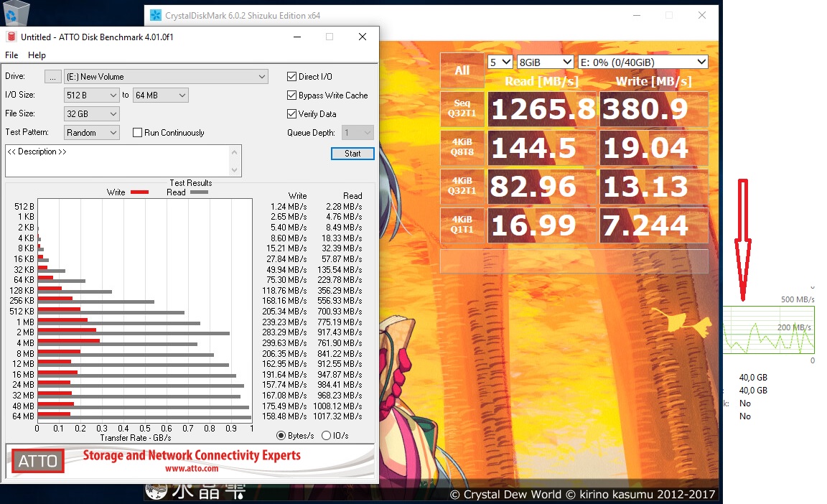Run all tests with CrystalDiskMark All button
Viewport: 827px width, 504px height.
pyautogui.click(x=462, y=70)
